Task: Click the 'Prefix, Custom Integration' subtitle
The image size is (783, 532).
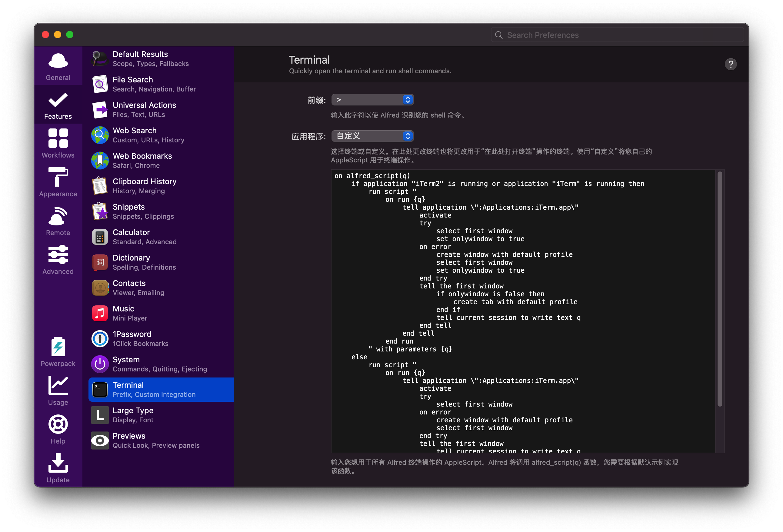Action: (154, 394)
